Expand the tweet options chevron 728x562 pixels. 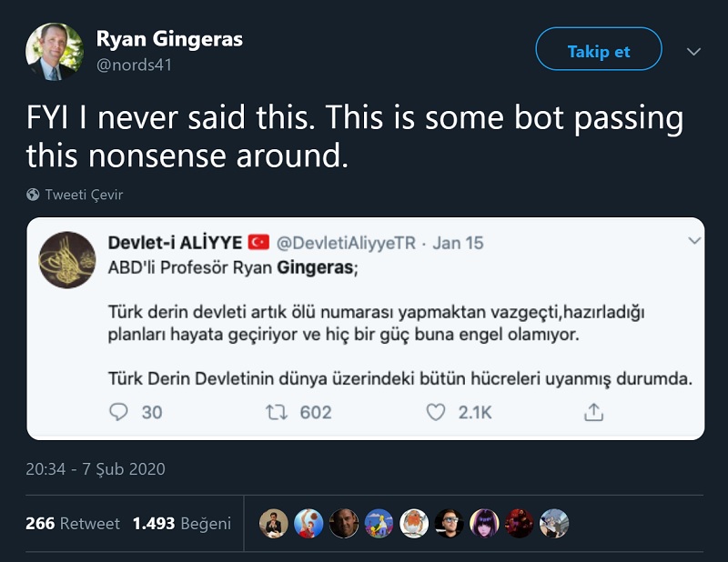click(693, 51)
